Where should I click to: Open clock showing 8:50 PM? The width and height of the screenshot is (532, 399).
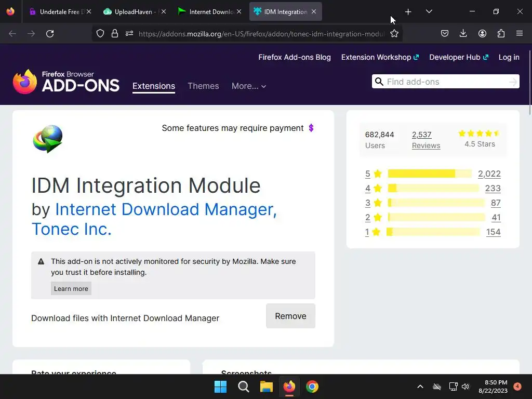[x=493, y=387]
